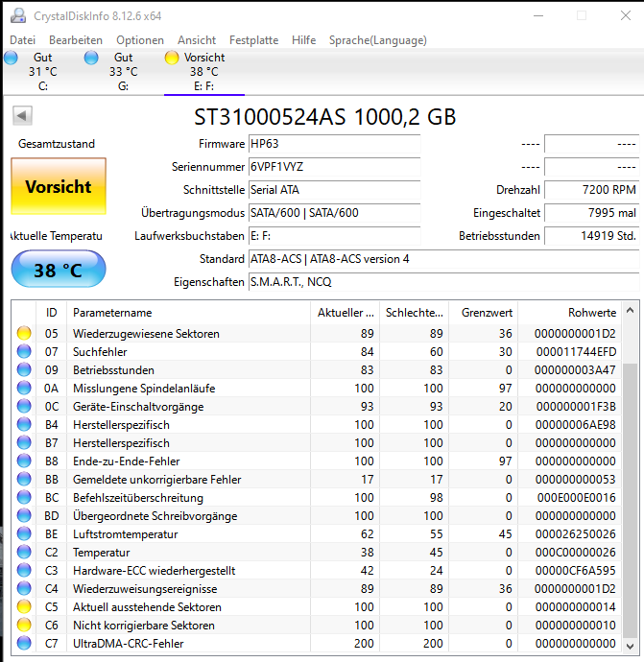Click the status icon for Übergeordnete Schreibvorgänge

pos(24,515)
